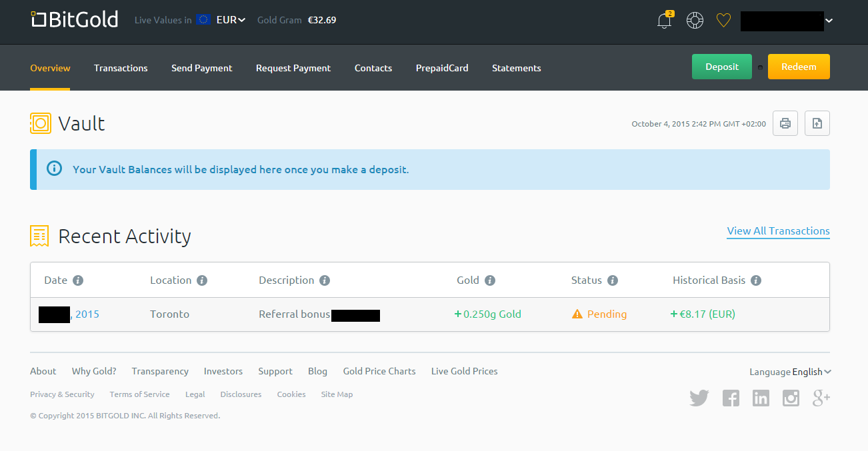This screenshot has height=451, width=868.
Task: Open the Site Map link
Action: 337,394
